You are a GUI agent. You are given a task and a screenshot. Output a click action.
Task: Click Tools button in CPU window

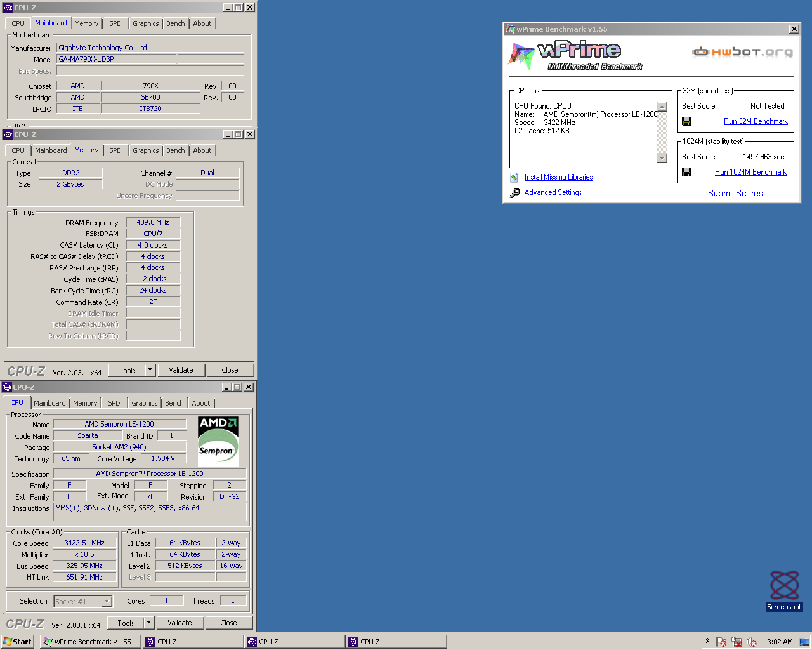click(x=126, y=623)
